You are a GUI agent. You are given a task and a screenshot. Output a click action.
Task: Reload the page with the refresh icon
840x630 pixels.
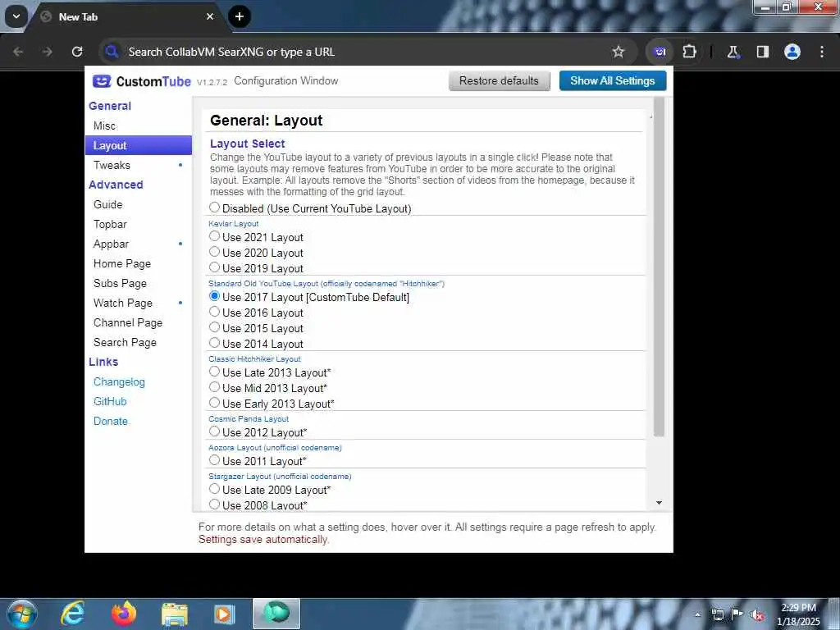pos(77,52)
